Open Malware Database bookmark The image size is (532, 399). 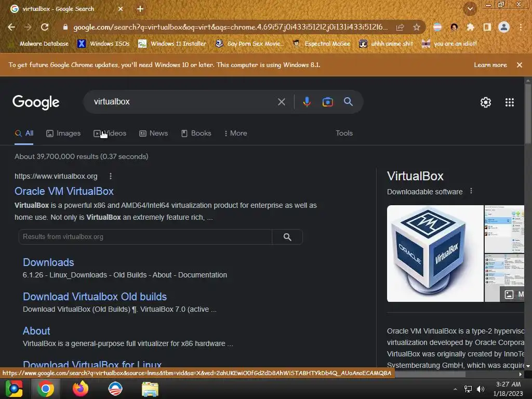(39, 44)
